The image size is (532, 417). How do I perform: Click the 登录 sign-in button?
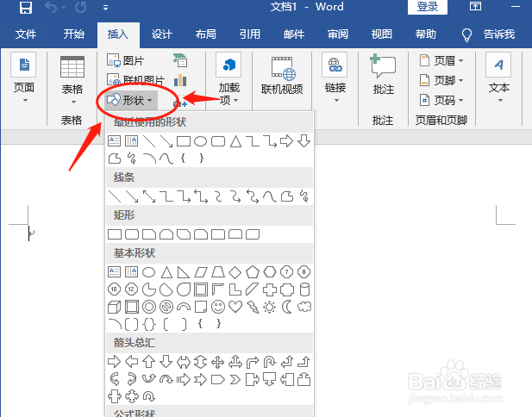(428, 7)
